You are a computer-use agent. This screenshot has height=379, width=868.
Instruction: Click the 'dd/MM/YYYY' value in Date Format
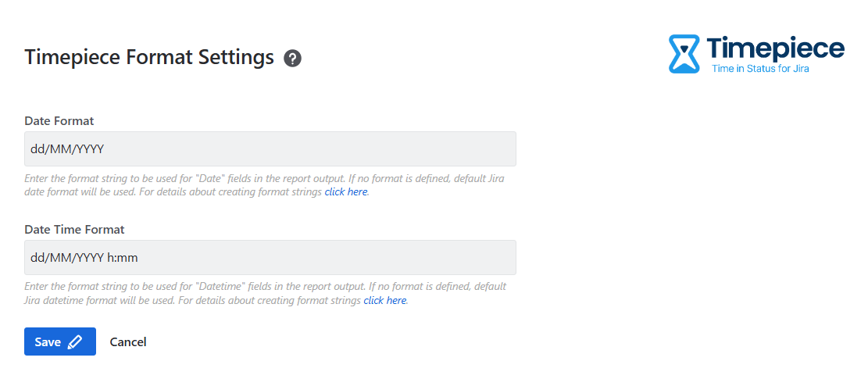(67, 148)
